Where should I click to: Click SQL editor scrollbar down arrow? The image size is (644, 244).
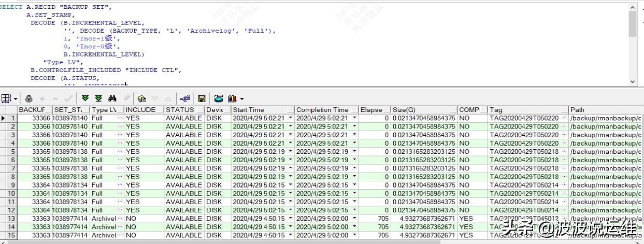click(633, 81)
